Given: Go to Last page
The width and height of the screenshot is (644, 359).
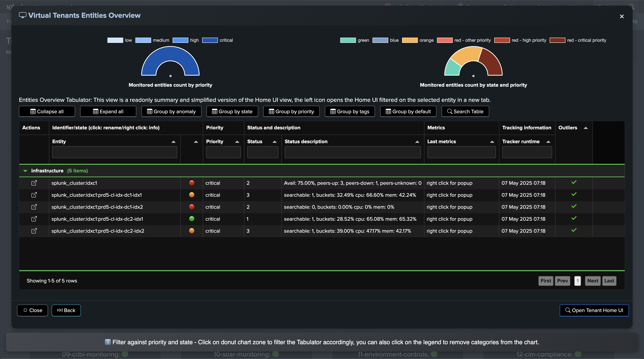Looking at the screenshot, I should (609, 281).
